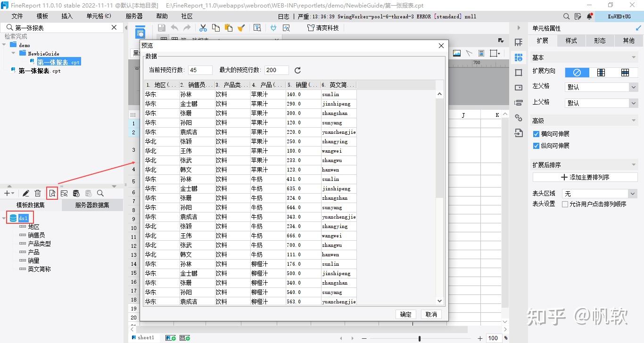Click the pencil edit dataset icon

coord(26,193)
